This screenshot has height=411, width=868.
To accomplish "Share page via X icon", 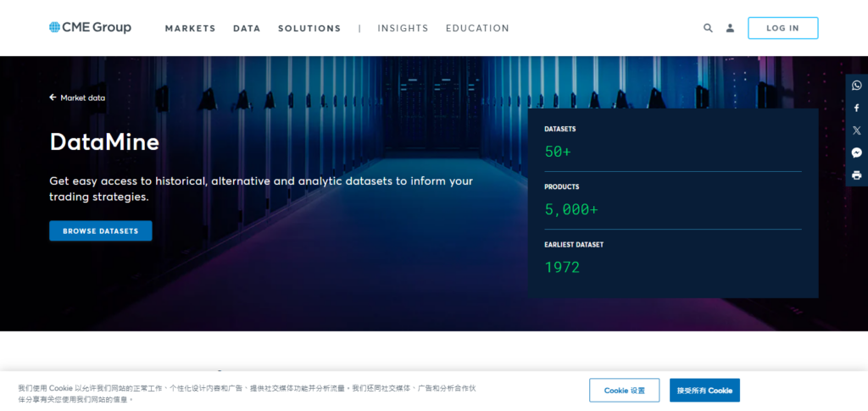I will tap(857, 131).
